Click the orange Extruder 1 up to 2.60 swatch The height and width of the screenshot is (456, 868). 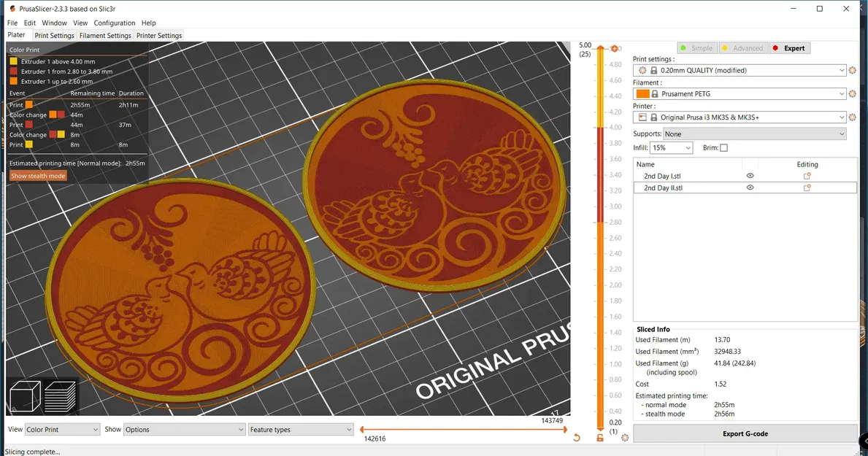click(13, 81)
